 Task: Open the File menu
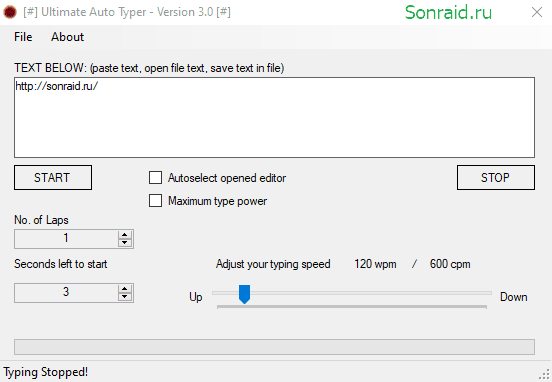tap(23, 37)
